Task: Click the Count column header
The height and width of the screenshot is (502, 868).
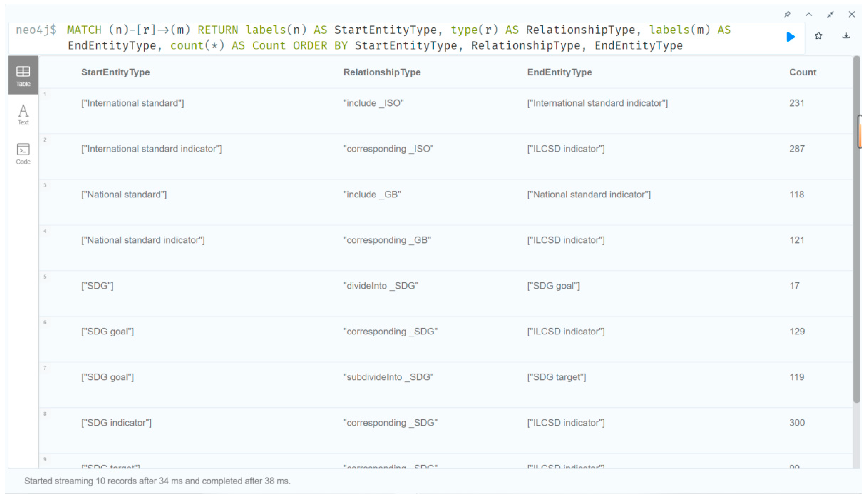Action: tap(803, 72)
